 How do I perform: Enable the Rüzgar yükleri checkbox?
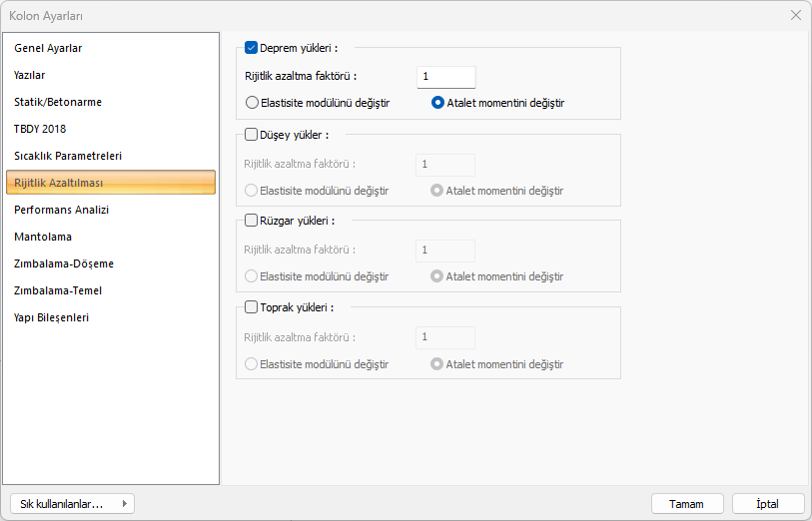click(252, 221)
